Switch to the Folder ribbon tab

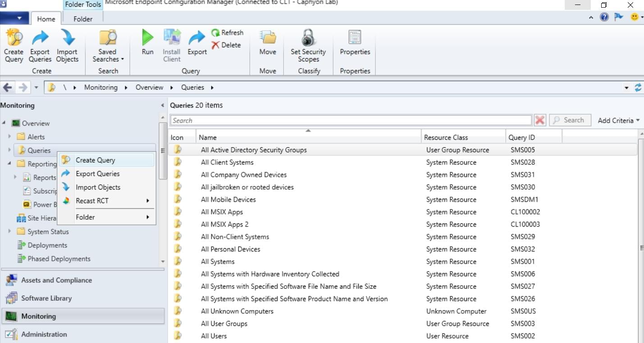[x=82, y=19]
